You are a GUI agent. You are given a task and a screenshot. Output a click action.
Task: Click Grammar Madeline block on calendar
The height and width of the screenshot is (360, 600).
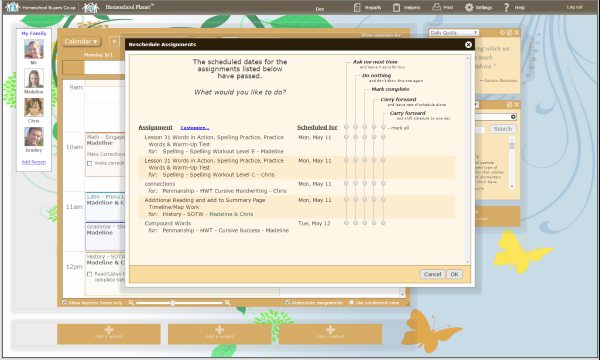pyautogui.click(x=106, y=236)
